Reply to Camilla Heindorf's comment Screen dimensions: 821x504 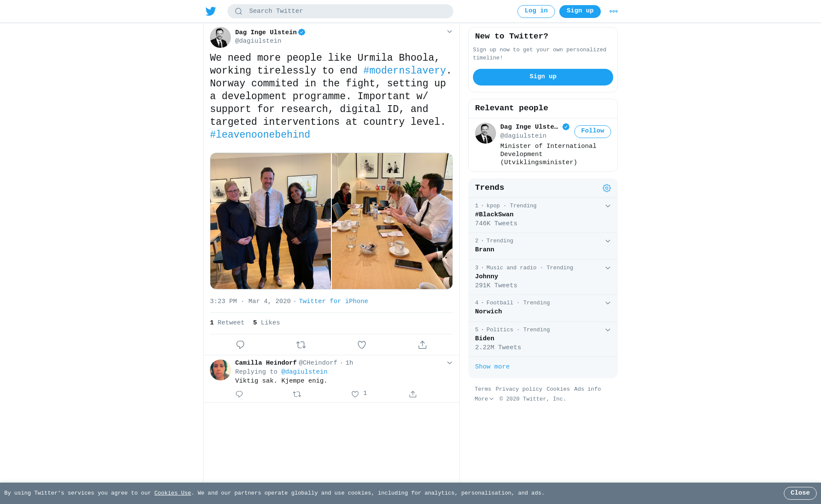point(239,394)
